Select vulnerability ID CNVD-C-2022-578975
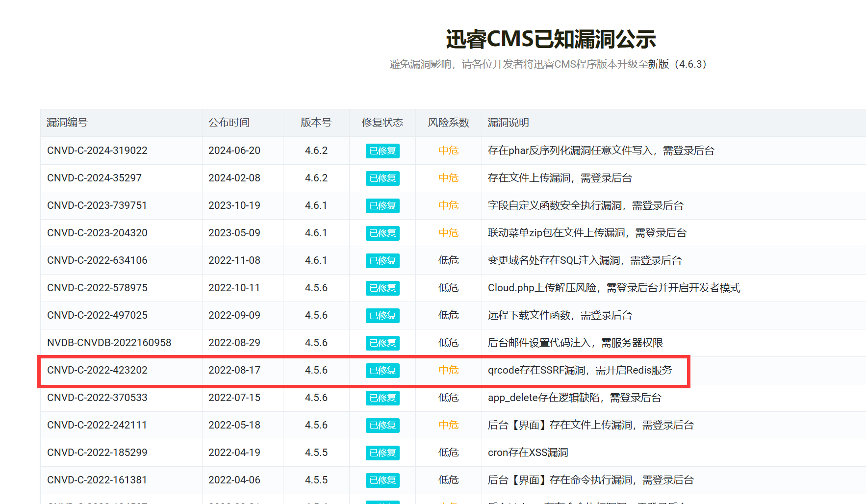The image size is (866, 504). tap(97, 288)
